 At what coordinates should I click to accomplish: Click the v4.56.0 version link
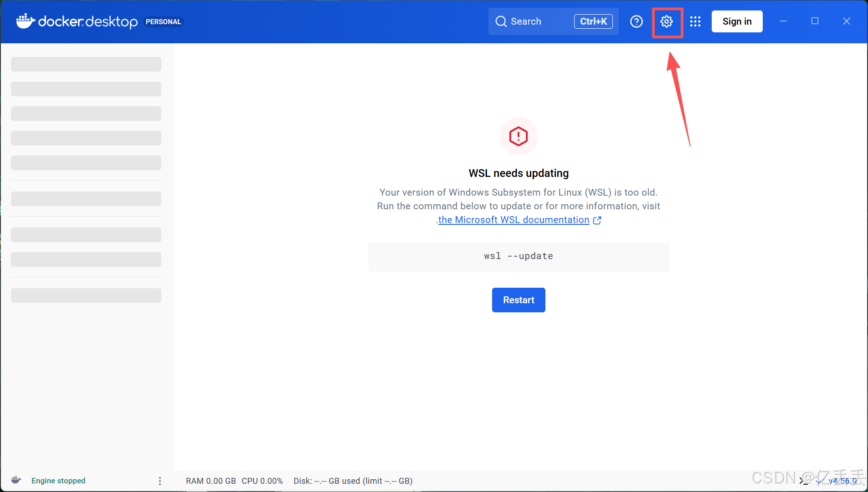(x=842, y=481)
